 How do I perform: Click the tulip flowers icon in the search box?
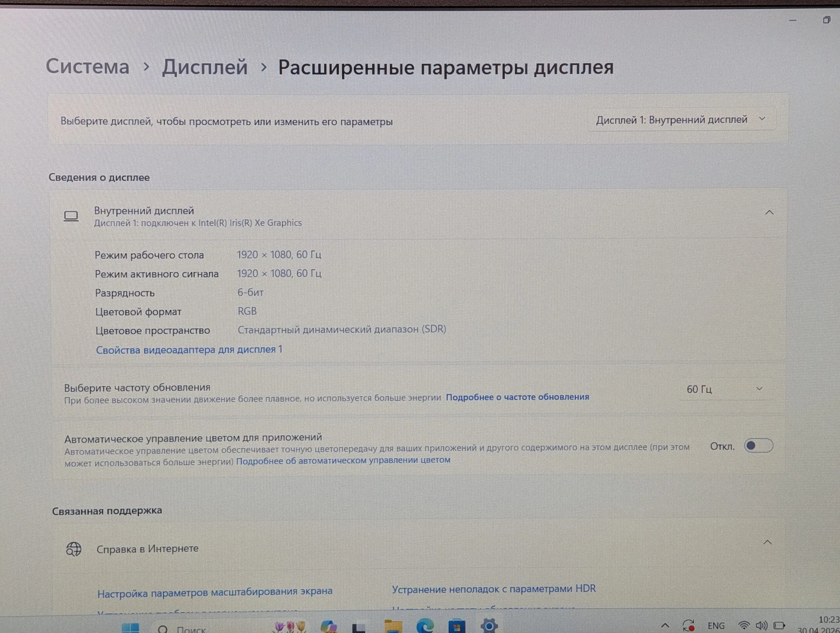click(290, 627)
